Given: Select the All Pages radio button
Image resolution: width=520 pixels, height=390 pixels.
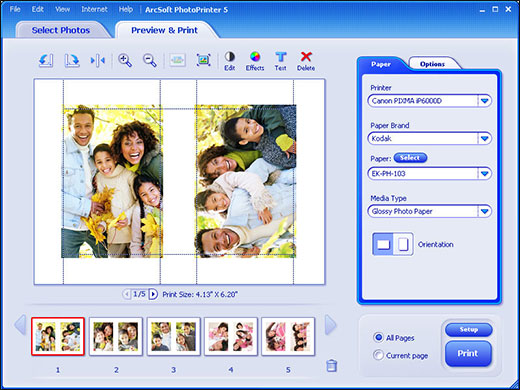Looking at the screenshot, I should [x=378, y=337].
